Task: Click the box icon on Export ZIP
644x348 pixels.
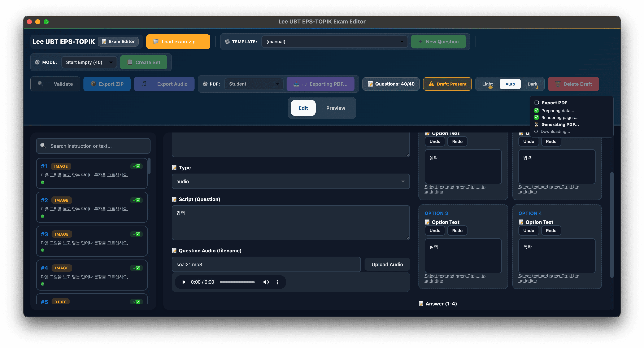Action: [93, 84]
